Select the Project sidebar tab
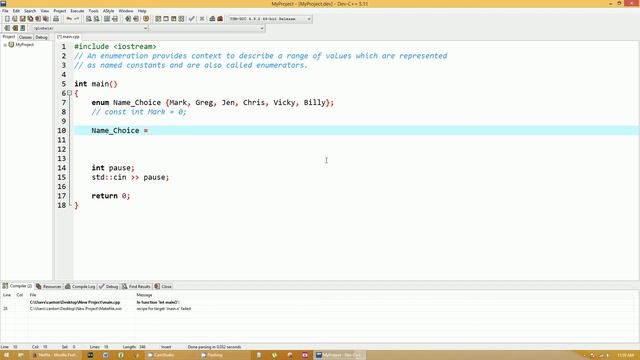 point(9,37)
